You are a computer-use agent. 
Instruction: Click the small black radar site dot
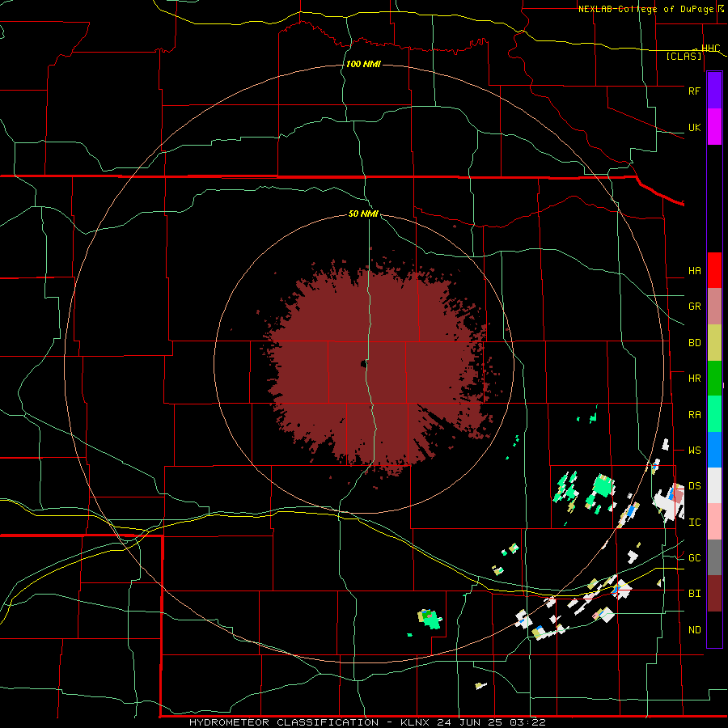point(363,365)
